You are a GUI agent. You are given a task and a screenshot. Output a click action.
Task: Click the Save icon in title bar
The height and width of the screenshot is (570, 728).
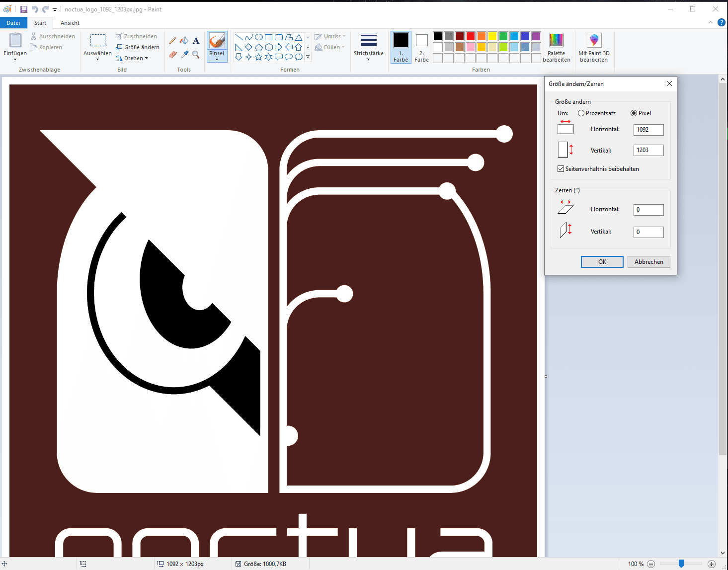click(x=23, y=9)
